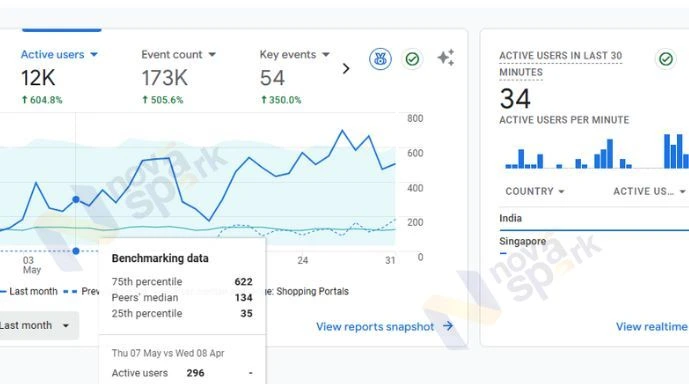Open the Active users metric dropdown
Screen dimensions: 689x384
(x=59, y=54)
